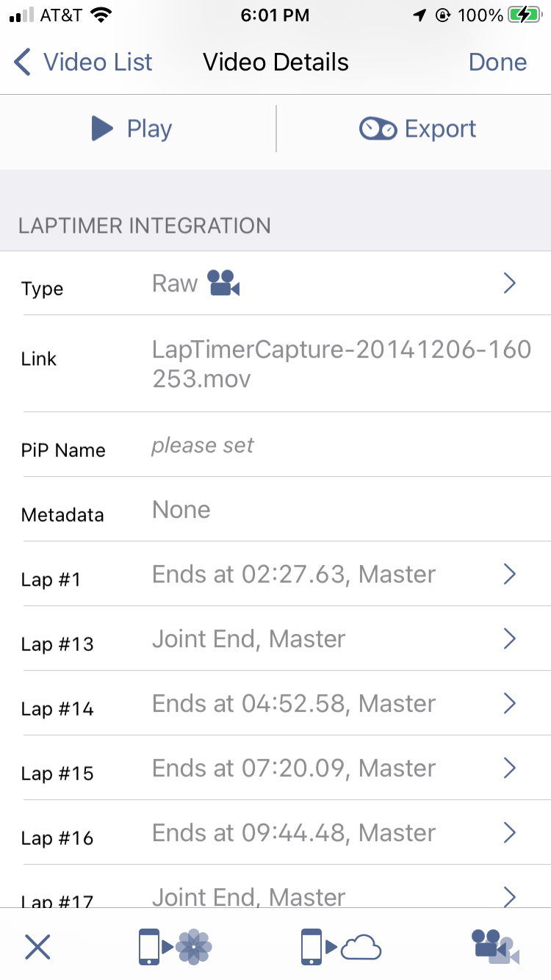Tap the X icon in bottom toolbar
This screenshot has height=980, width=551.
pyautogui.click(x=37, y=947)
